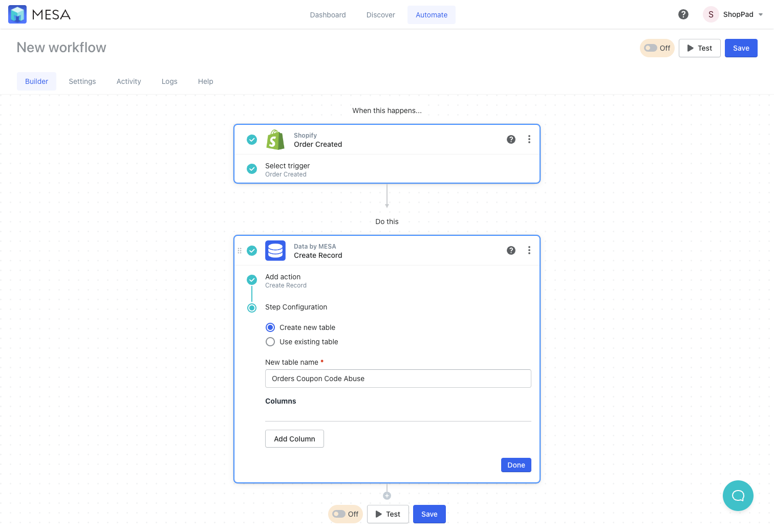The height and width of the screenshot is (532, 774).
Task: Click the checkmark beside Add action
Action: (252, 280)
